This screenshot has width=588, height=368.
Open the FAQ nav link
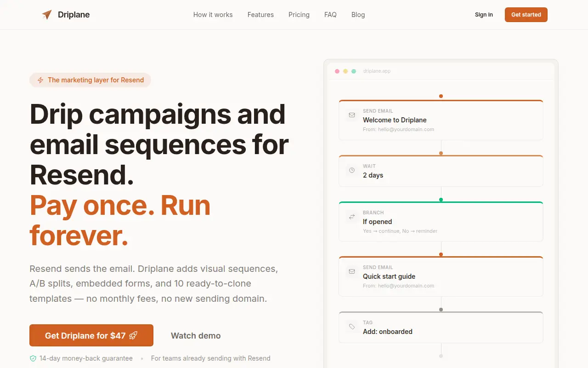330,15
